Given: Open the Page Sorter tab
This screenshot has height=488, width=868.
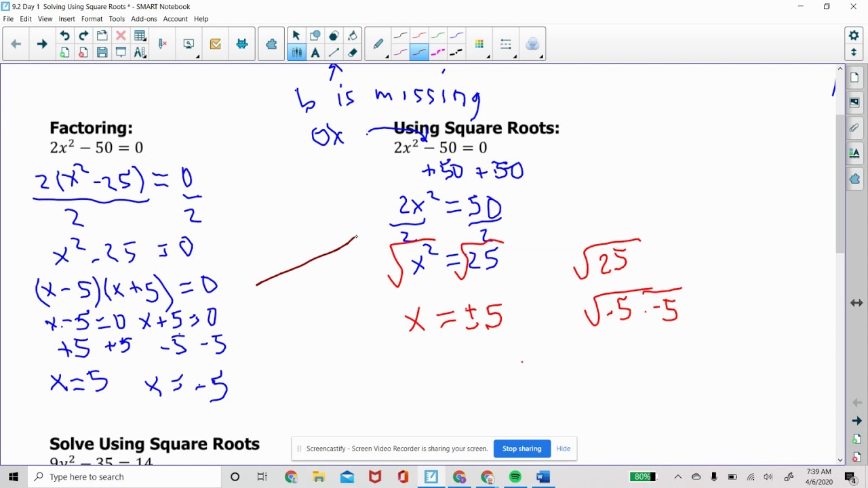Looking at the screenshot, I should [x=854, y=77].
